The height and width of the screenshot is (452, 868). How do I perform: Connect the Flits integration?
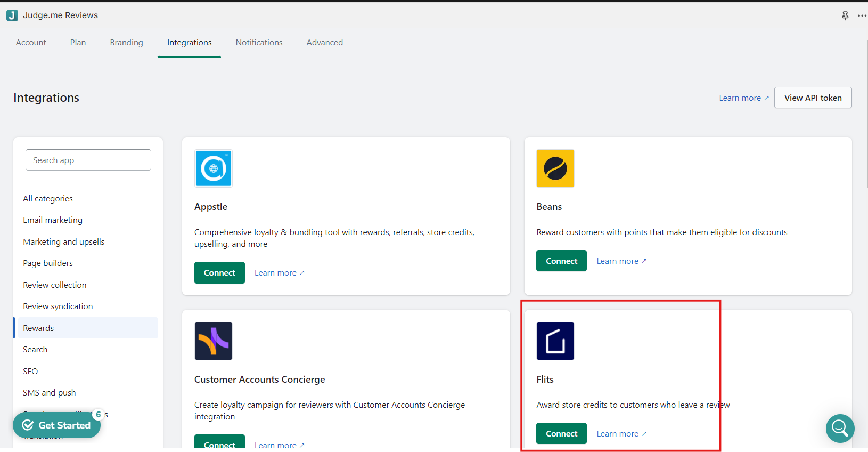tap(561, 433)
